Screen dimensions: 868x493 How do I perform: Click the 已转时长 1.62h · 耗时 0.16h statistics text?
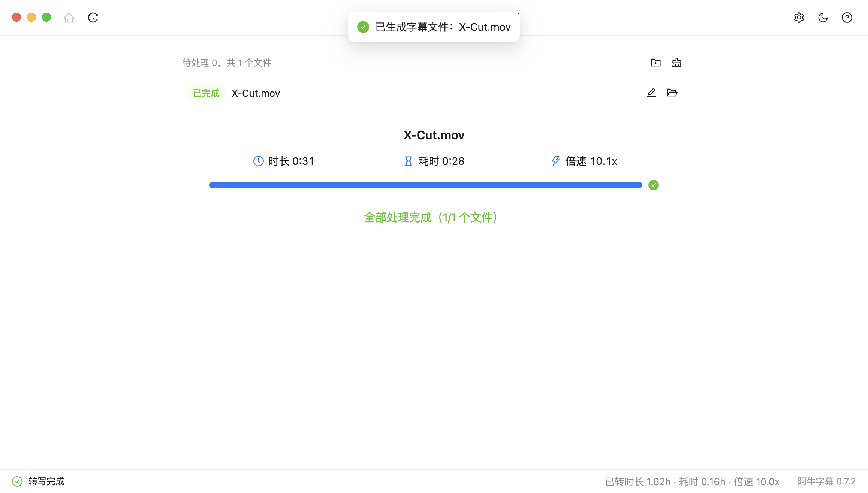[693, 482]
